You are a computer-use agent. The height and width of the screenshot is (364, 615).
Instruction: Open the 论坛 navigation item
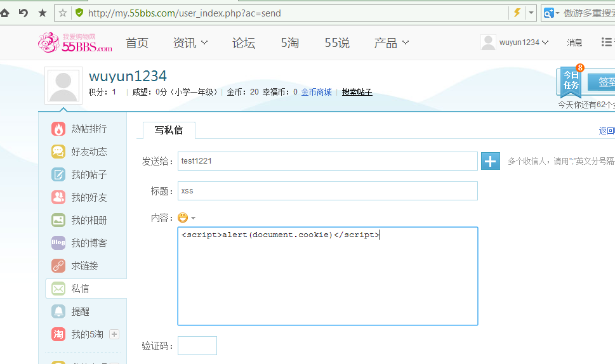(244, 42)
